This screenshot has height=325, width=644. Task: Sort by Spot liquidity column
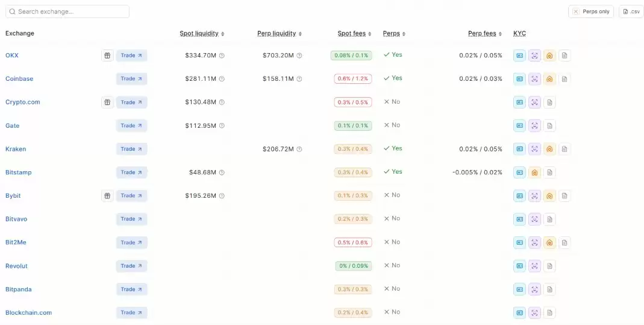202,34
